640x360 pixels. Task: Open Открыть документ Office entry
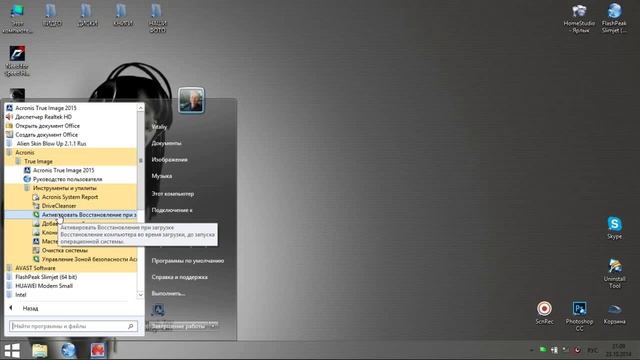[47, 126]
